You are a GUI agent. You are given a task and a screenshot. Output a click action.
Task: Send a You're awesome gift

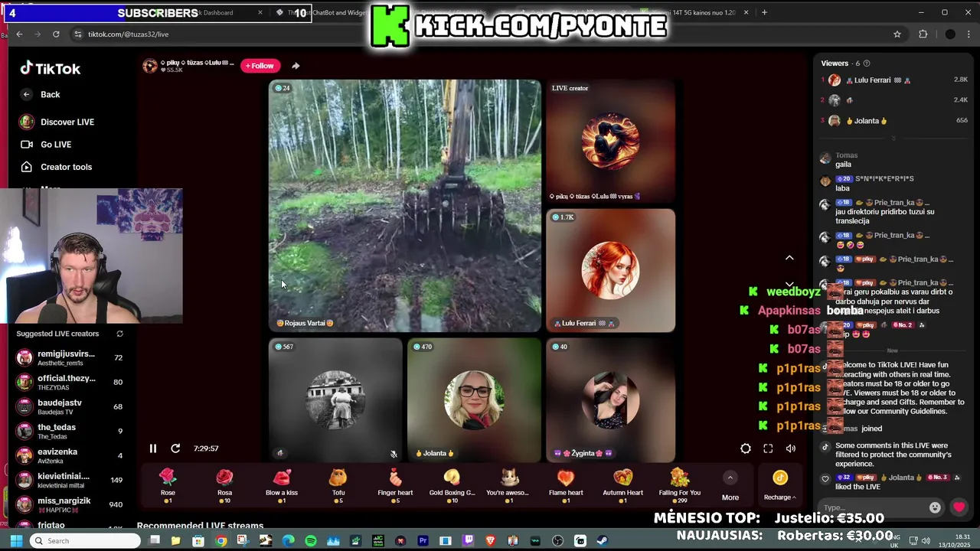pyautogui.click(x=508, y=486)
